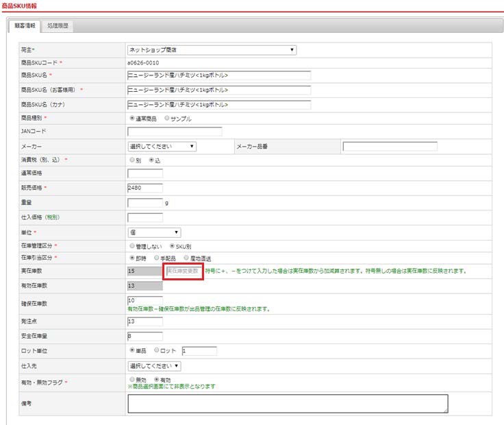Image resolution: width=504 pixels, height=425 pixels.
Task: Choose 別 for 消費税
Action: pyautogui.click(x=132, y=160)
